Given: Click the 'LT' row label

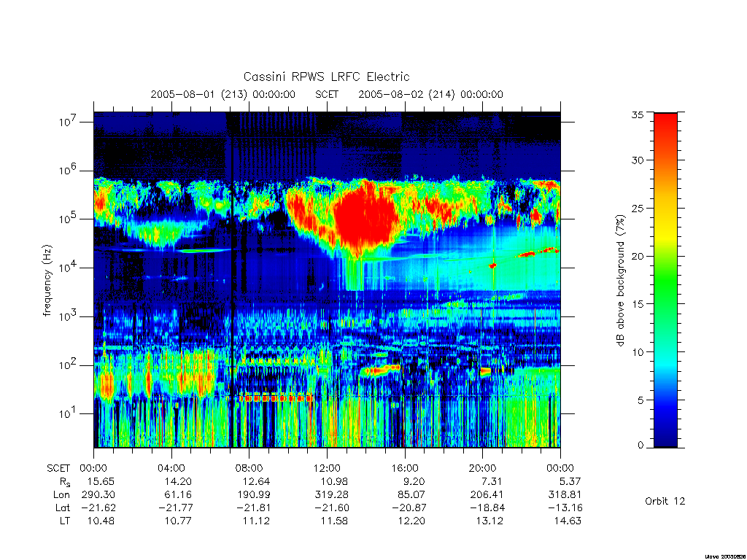Looking at the screenshot, I should pos(65,521).
